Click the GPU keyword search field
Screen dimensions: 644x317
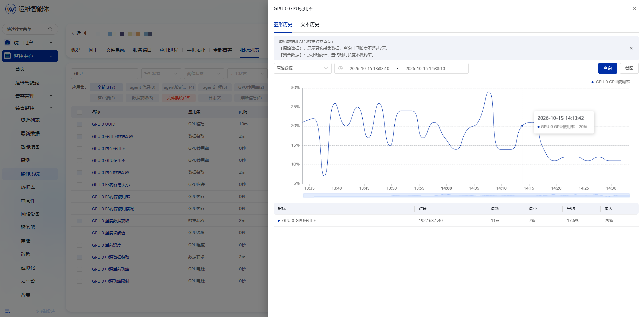[105, 74]
